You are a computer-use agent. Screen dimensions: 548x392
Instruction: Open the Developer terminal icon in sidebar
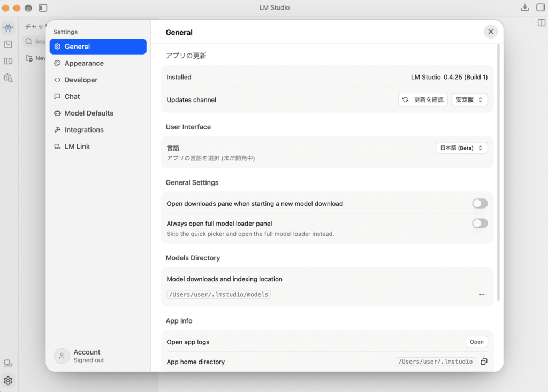click(8, 44)
